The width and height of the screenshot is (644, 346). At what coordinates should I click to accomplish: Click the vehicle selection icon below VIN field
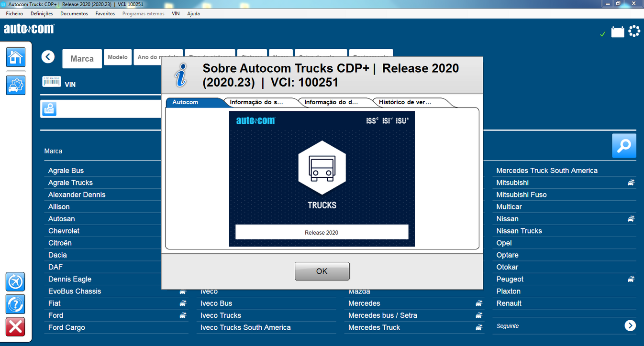[48, 108]
